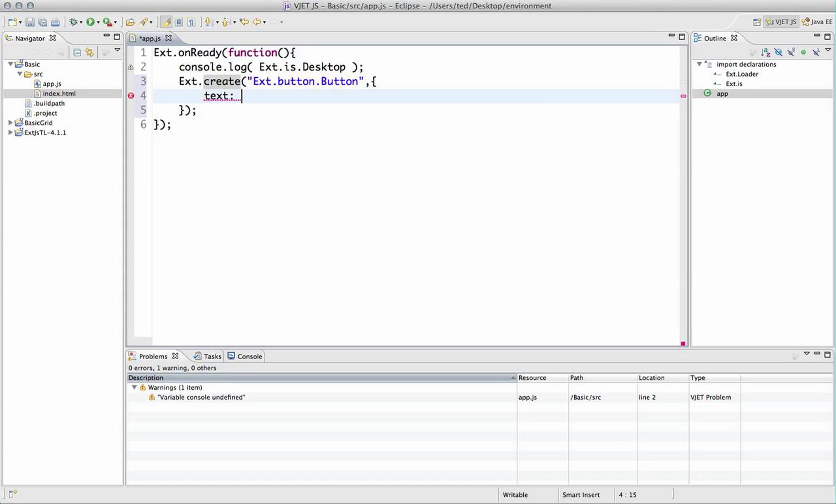836x504 pixels.
Task: Open the Debug configurations dropdown arrow
Action: pyautogui.click(x=81, y=23)
